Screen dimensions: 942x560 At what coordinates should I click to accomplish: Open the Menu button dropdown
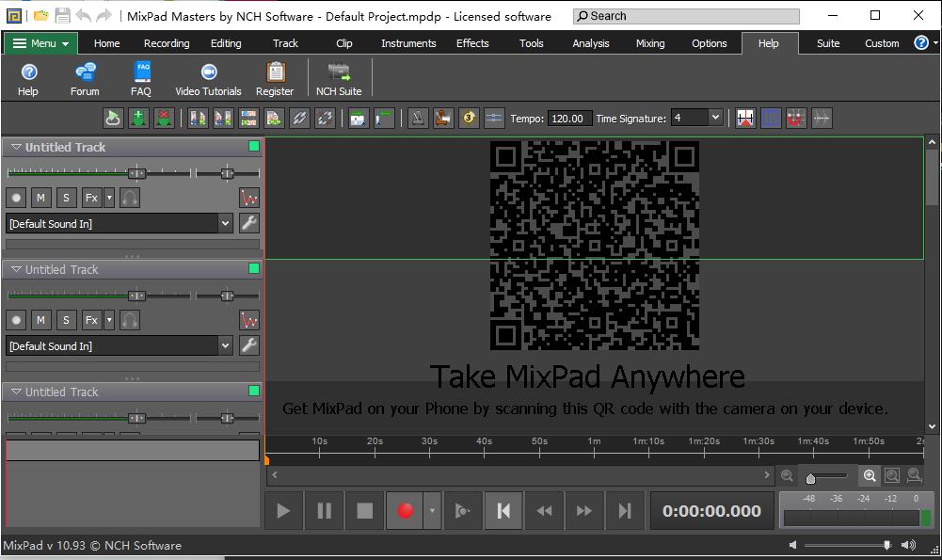click(x=40, y=42)
